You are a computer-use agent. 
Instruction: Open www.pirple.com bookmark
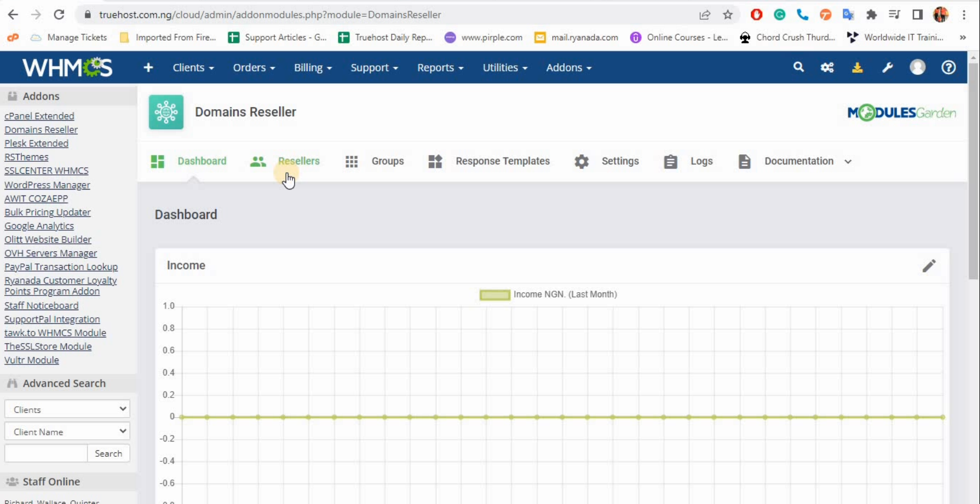(x=483, y=37)
